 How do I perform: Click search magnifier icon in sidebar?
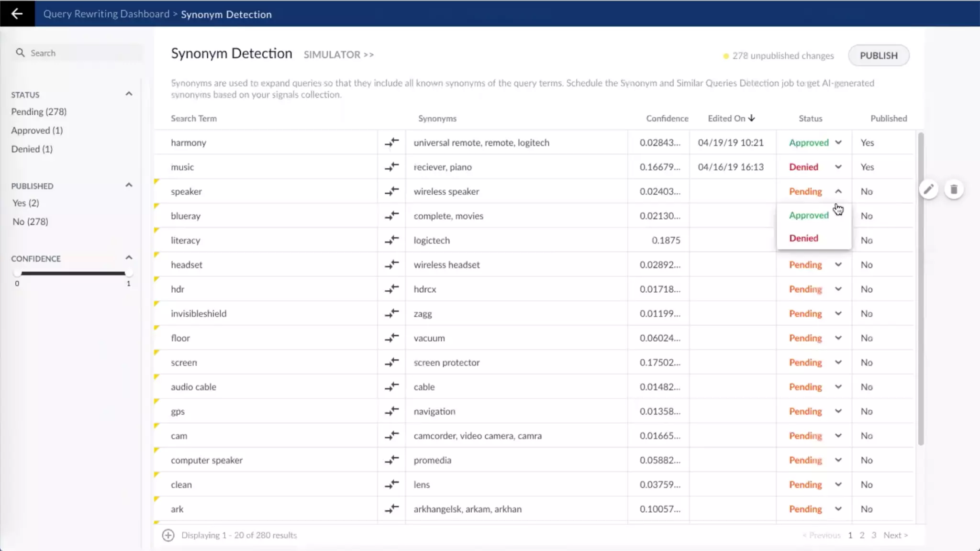point(20,53)
